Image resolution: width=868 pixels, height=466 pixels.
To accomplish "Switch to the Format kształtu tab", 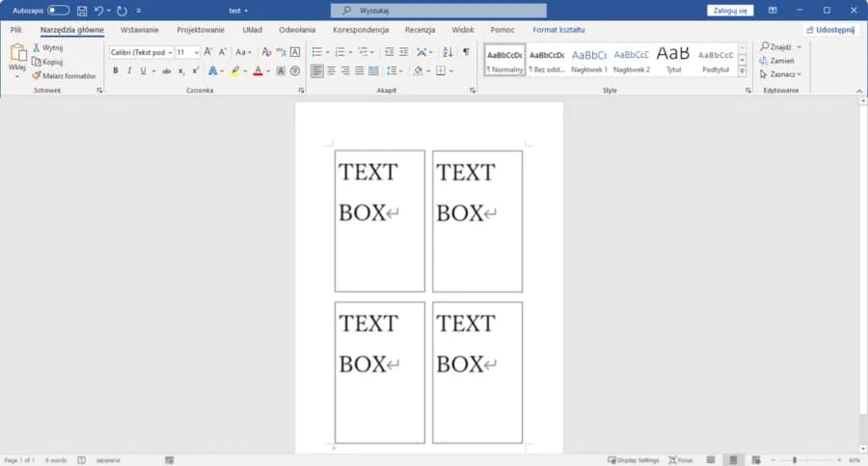I will (x=558, y=30).
